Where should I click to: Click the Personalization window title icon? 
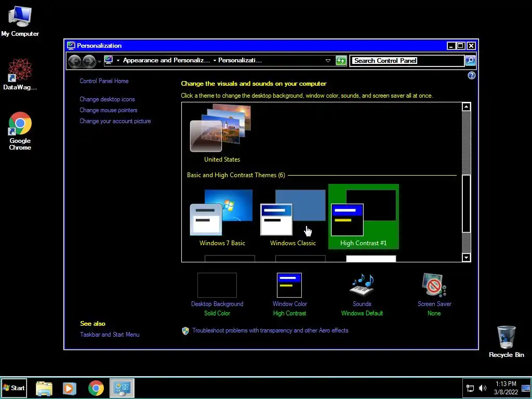pos(71,46)
